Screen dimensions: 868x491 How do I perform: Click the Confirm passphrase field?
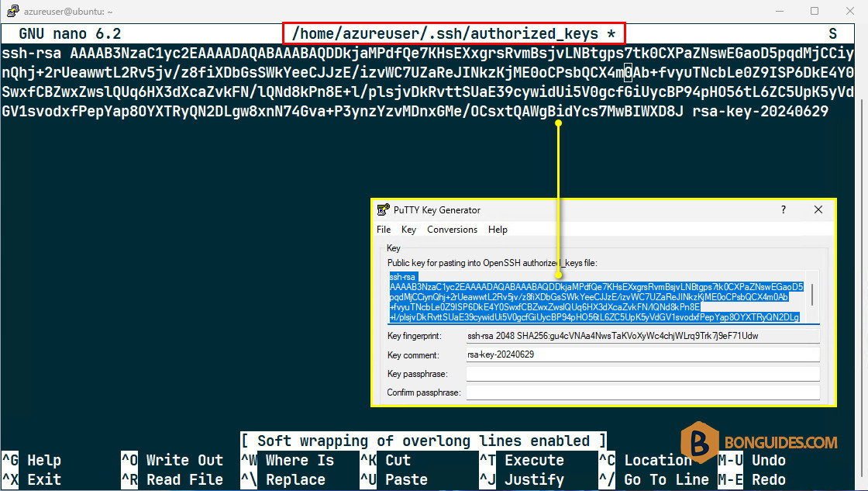click(642, 392)
